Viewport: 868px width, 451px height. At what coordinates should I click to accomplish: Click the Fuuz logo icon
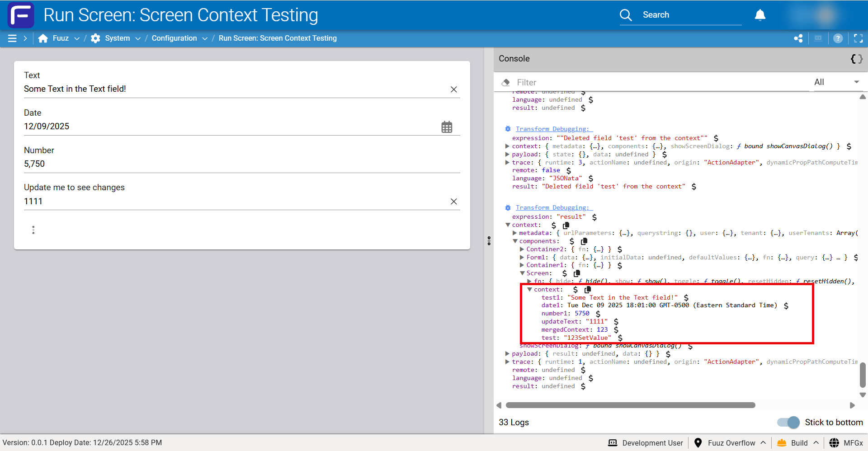(21, 15)
